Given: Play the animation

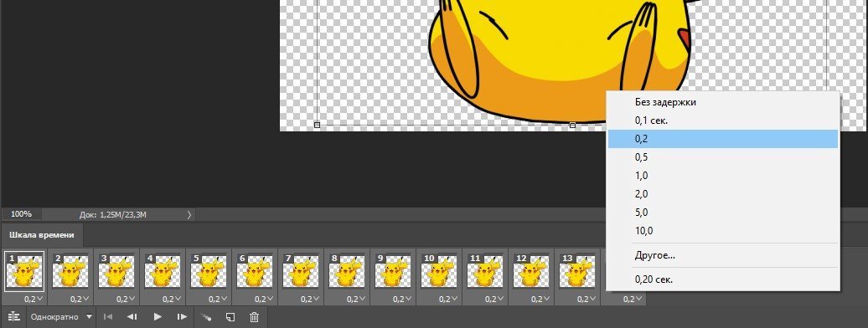Looking at the screenshot, I should 158,317.
